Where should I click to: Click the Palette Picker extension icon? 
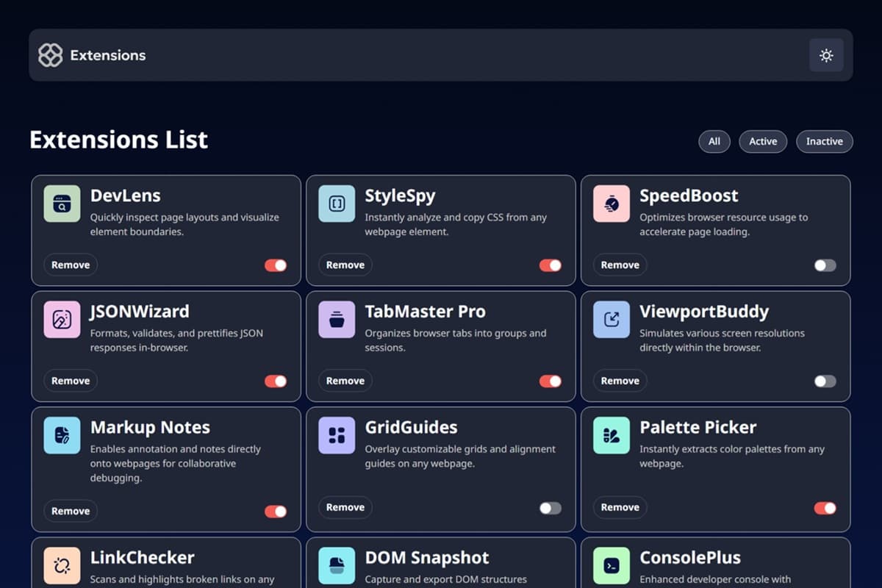coord(612,436)
